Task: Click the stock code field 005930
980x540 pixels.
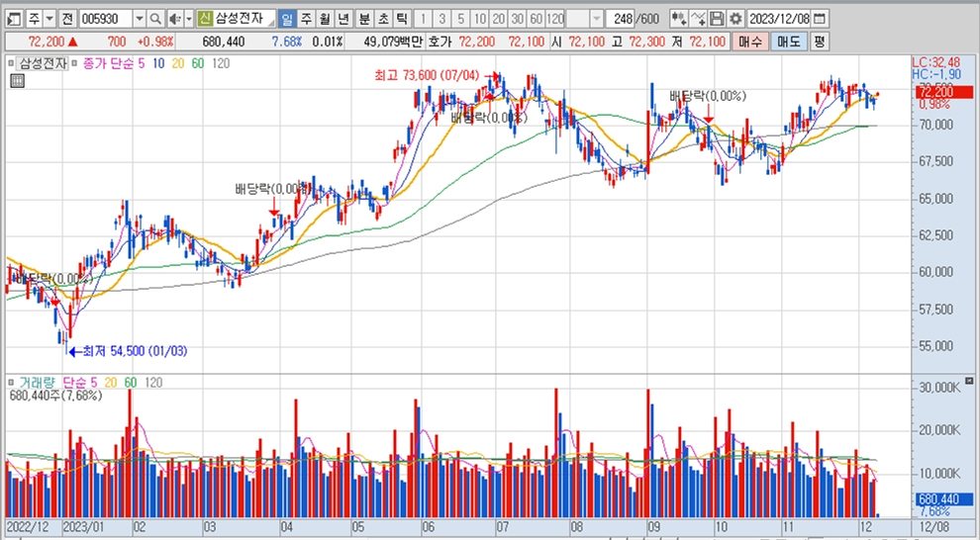Action: pyautogui.click(x=106, y=19)
